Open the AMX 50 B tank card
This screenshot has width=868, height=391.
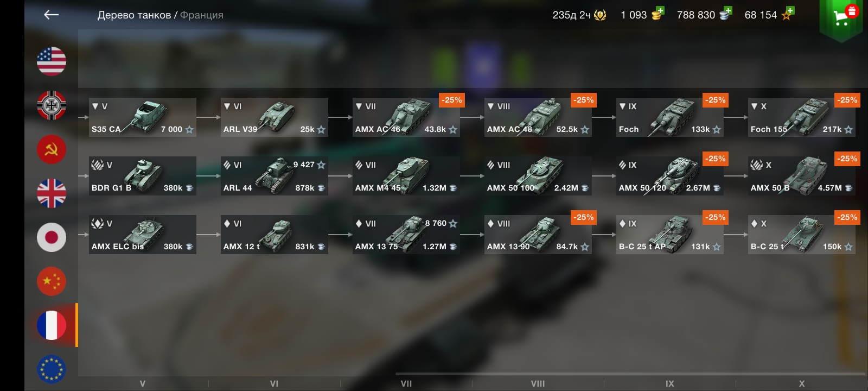(x=802, y=176)
